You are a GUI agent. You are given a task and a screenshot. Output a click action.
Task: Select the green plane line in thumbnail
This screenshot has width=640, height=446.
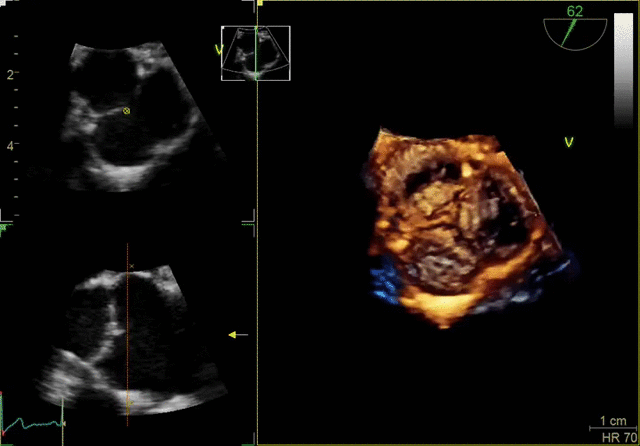point(256,60)
